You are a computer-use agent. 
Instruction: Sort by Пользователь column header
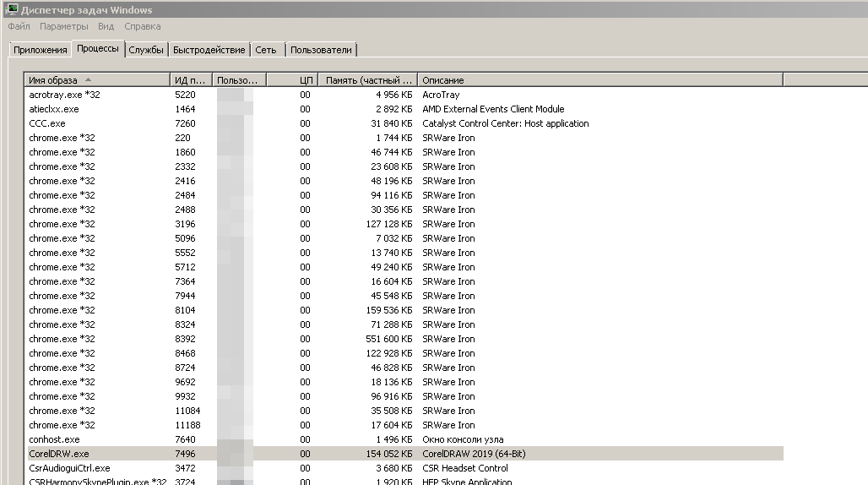point(239,80)
